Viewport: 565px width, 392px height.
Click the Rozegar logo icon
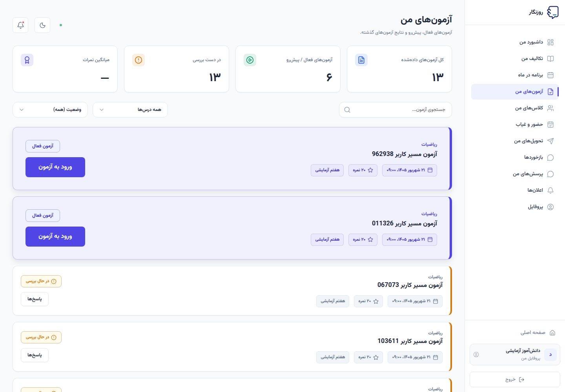pos(553,12)
